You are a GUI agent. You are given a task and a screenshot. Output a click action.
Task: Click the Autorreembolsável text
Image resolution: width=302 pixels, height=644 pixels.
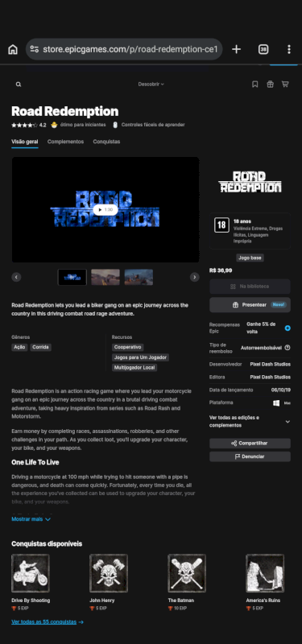tap(261, 348)
